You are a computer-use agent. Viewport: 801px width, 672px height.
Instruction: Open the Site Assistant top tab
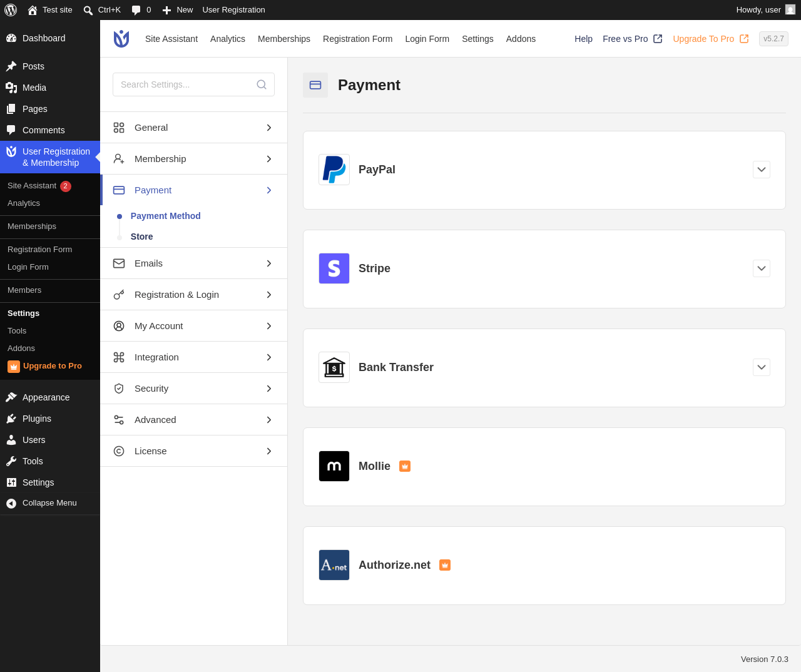171,39
